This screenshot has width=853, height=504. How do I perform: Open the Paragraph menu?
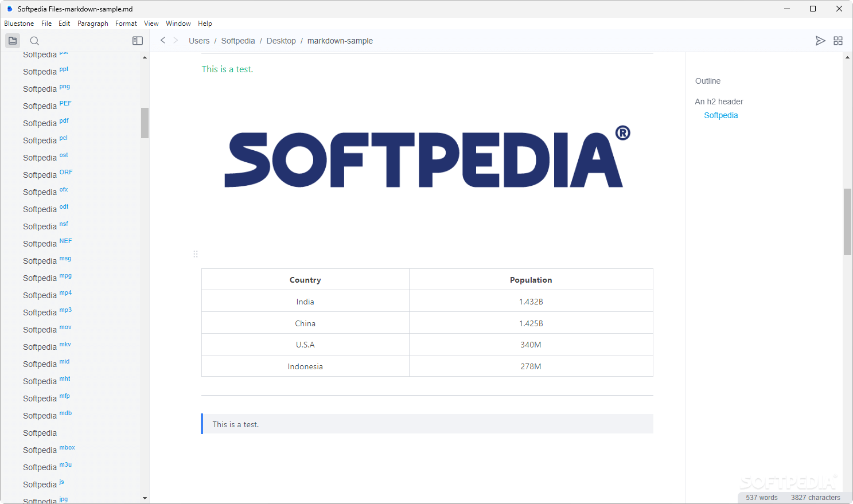click(93, 24)
